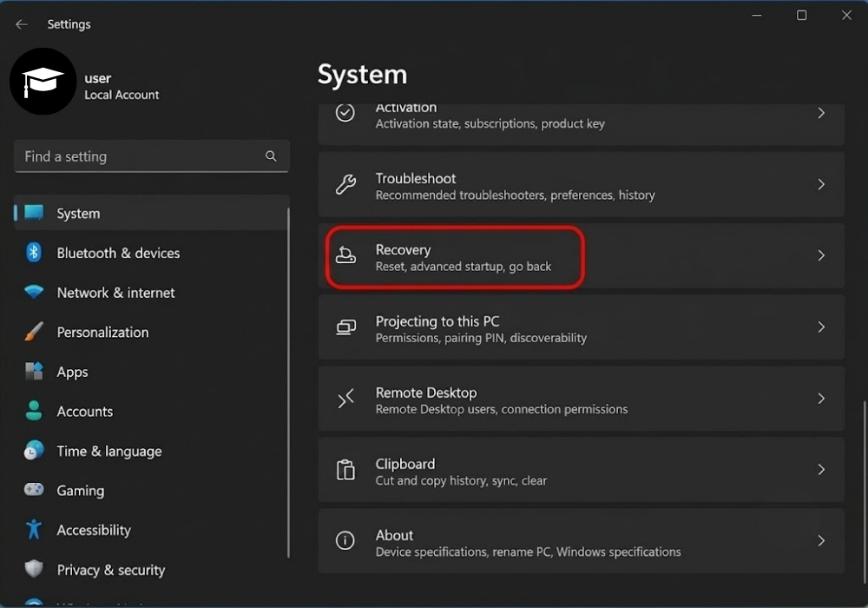
Task: Click the search magnifier in Find a setting
Action: coord(271,156)
